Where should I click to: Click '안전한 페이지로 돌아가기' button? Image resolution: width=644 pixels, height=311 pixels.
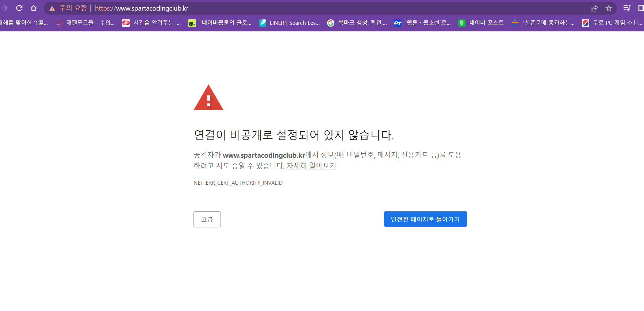(x=425, y=219)
